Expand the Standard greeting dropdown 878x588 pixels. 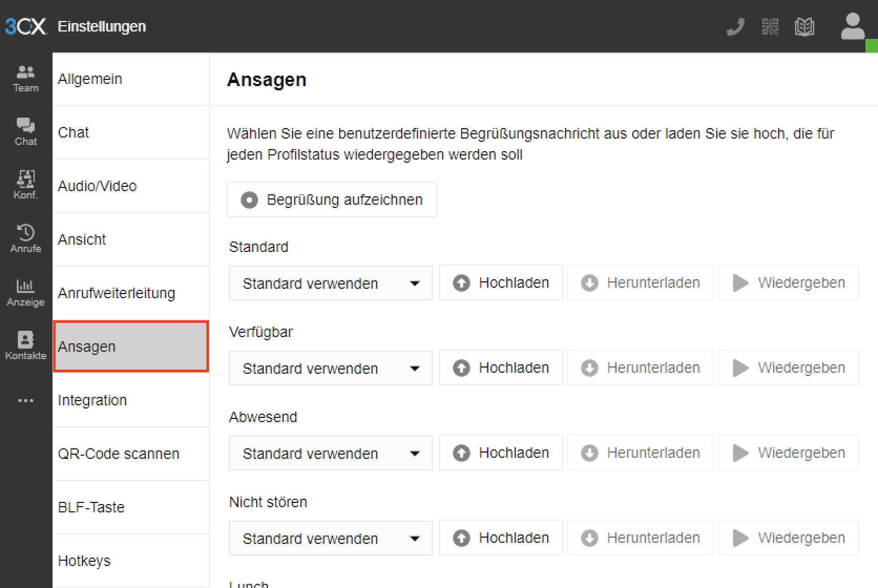pos(330,283)
